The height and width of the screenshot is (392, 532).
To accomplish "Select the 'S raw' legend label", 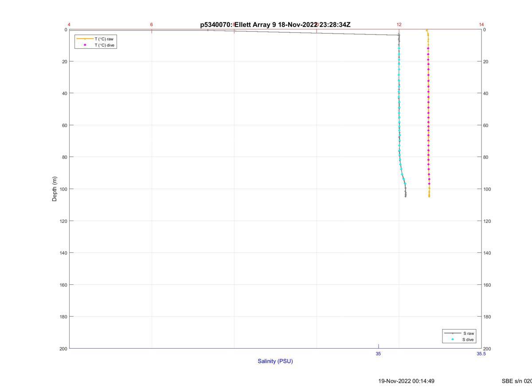I will [x=469, y=333].
